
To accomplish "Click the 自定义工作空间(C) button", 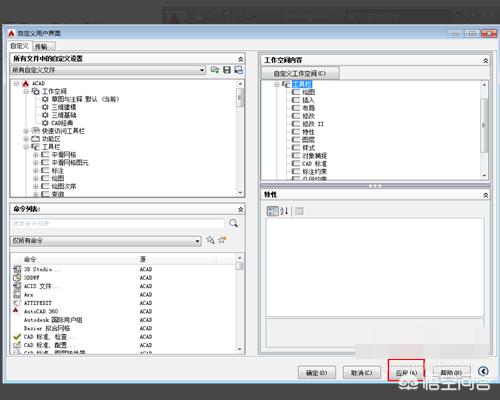I will click(x=300, y=73).
